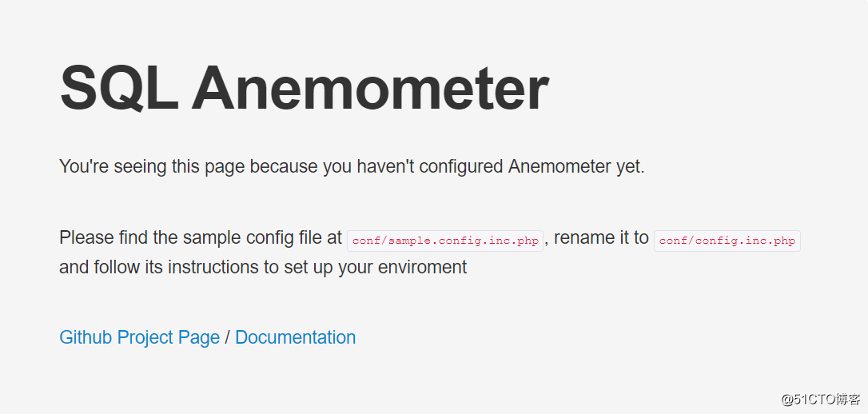Click the word SQL in the heading

[118, 87]
